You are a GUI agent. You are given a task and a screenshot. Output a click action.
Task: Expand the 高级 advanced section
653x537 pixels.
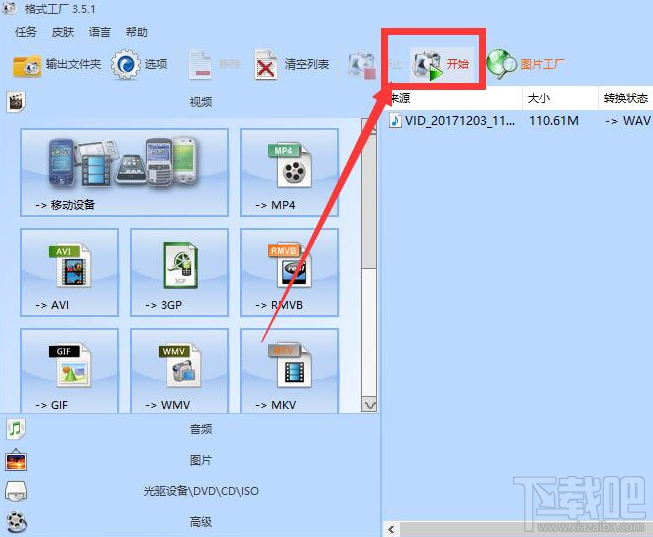coord(201,522)
